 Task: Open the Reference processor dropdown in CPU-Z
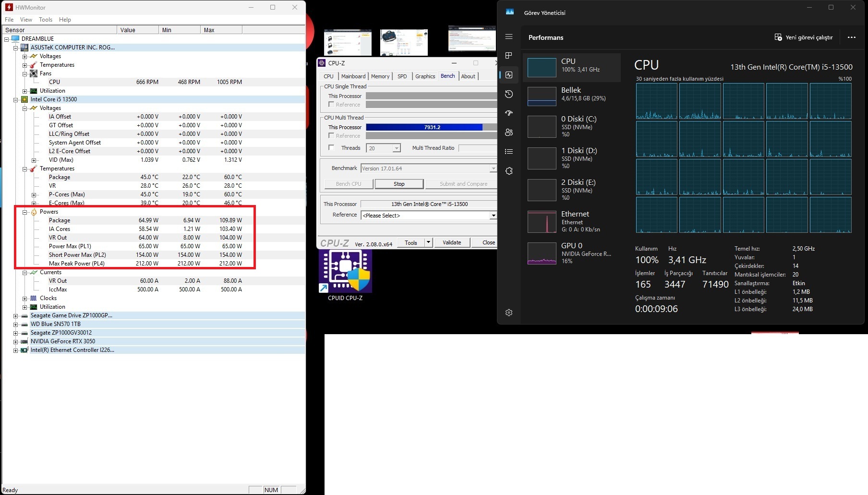(493, 215)
